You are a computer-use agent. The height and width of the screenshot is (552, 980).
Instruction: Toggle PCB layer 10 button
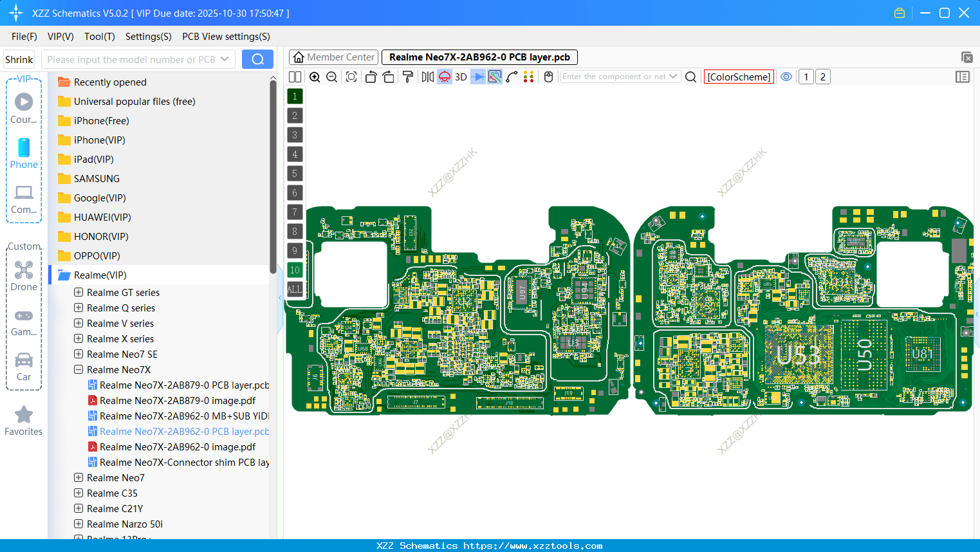(295, 270)
